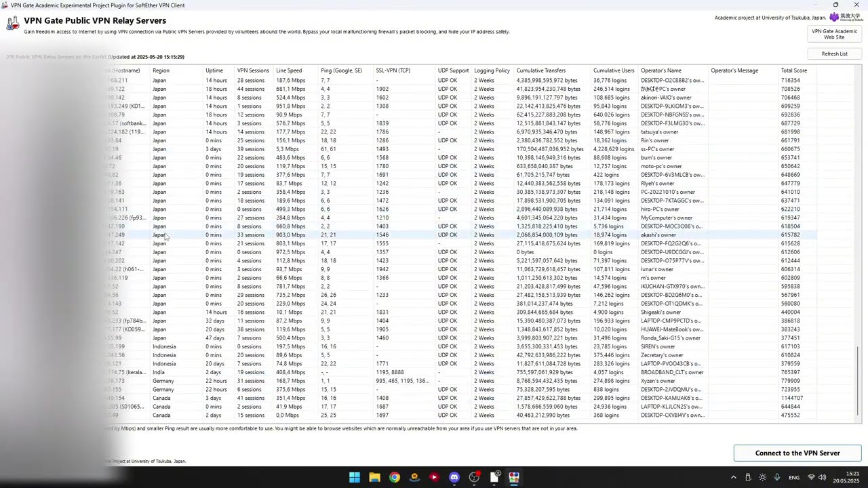The image size is (868, 488).
Task: Click the USB device tray icon
Action: coord(748,477)
